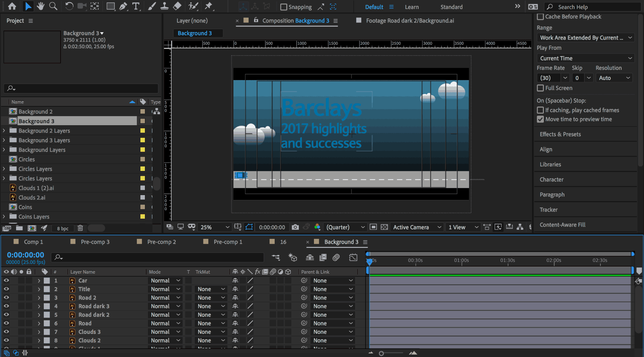Switch to the Learn workspace
The height and width of the screenshot is (357, 644).
tap(412, 7)
